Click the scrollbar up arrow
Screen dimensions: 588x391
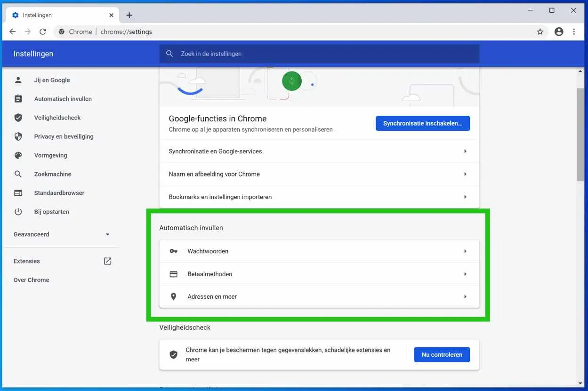580,72
